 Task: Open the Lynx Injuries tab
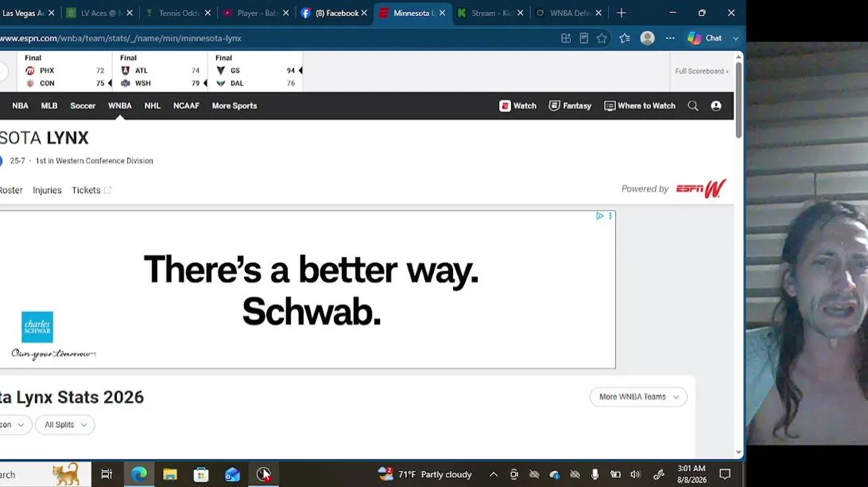[47, 190]
